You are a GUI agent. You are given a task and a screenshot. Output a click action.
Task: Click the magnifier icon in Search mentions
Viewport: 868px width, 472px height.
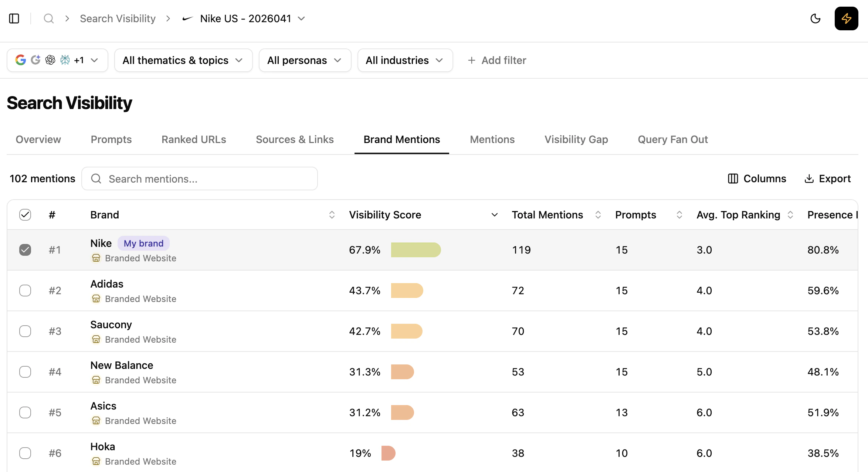(x=96, y=179)
